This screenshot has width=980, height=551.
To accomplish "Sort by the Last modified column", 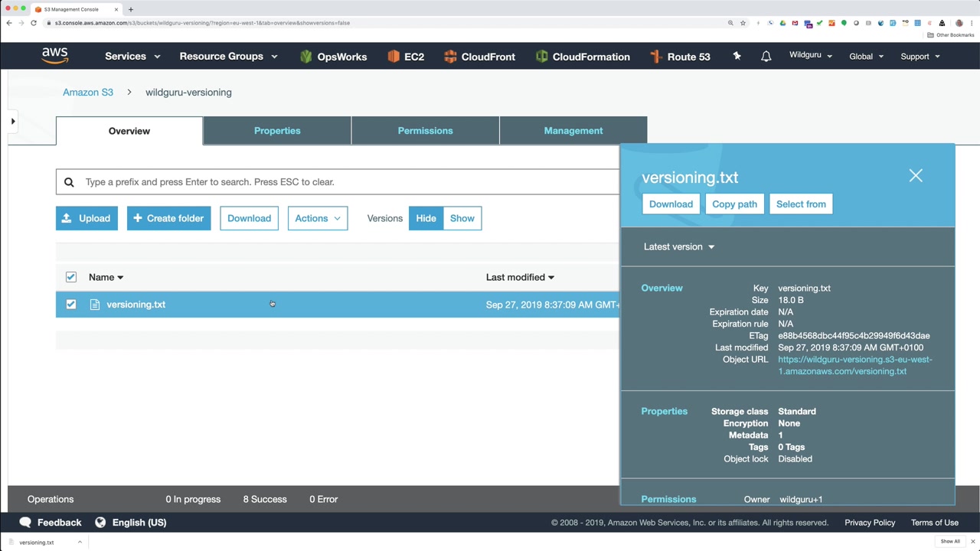I will point(520,277).
